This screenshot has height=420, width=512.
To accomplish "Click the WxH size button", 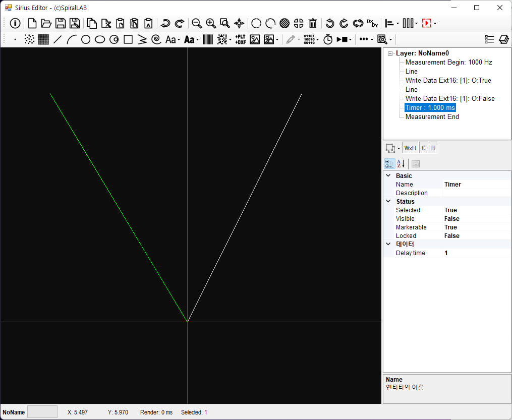I will tap(410, 148).
